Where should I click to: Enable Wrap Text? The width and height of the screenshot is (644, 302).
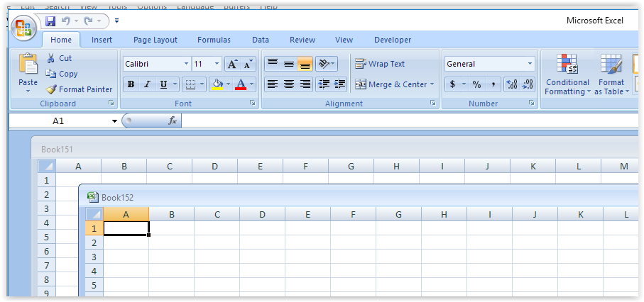coord(380,64)
